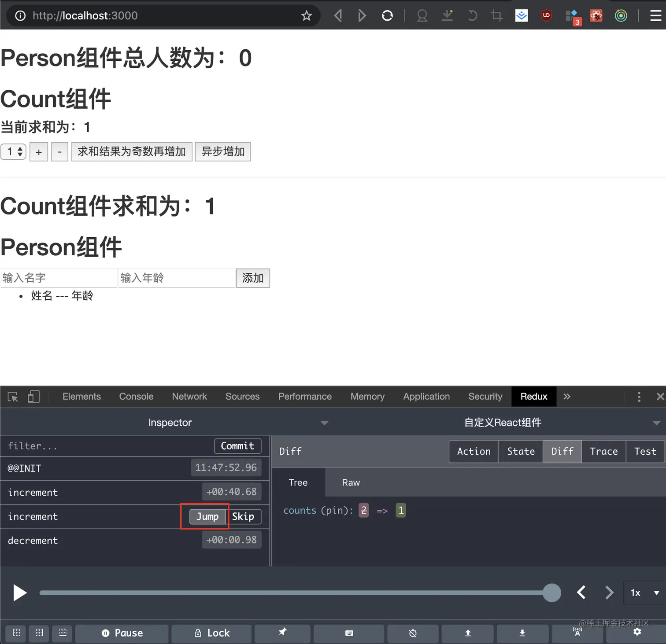Click the Commit button

238,446
